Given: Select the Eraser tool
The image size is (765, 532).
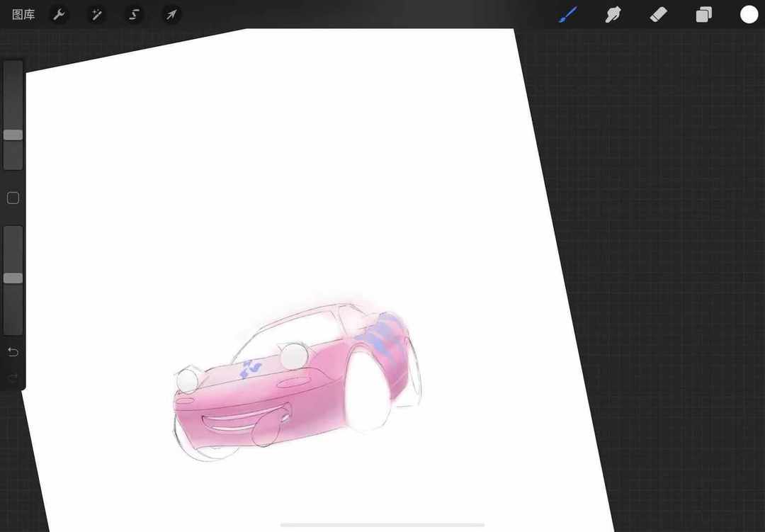Looking at the screenshot, I should 659,15.
